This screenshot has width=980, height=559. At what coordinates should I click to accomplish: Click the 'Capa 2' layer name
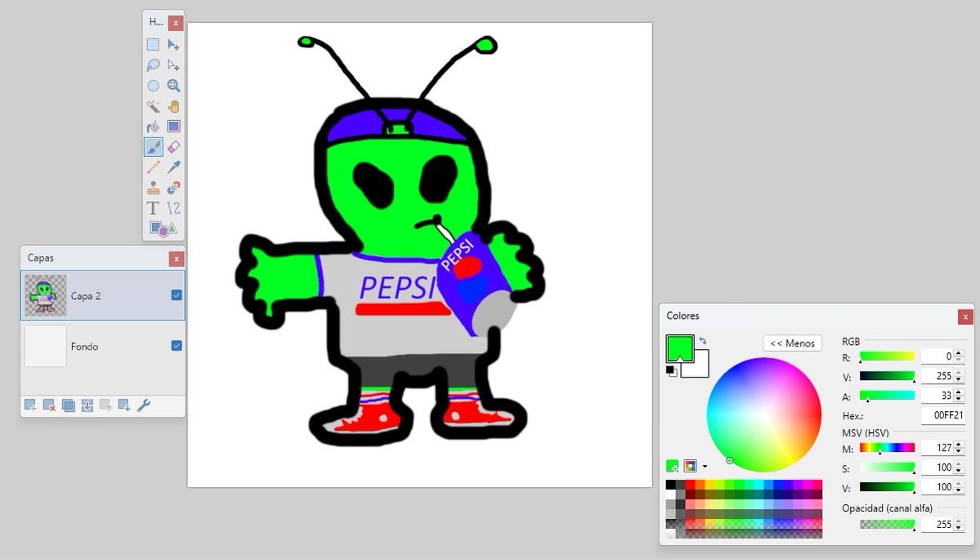coord(86,296)
